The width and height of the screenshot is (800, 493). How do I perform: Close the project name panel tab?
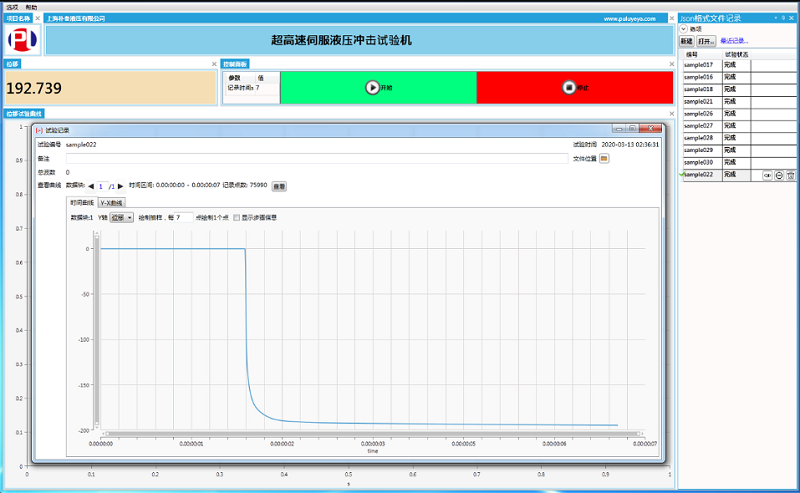point(37,18)
